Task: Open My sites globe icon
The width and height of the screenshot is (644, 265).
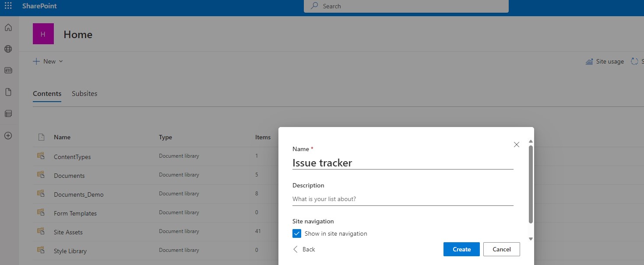Action: pyautogui.click(x=8, y=49)
